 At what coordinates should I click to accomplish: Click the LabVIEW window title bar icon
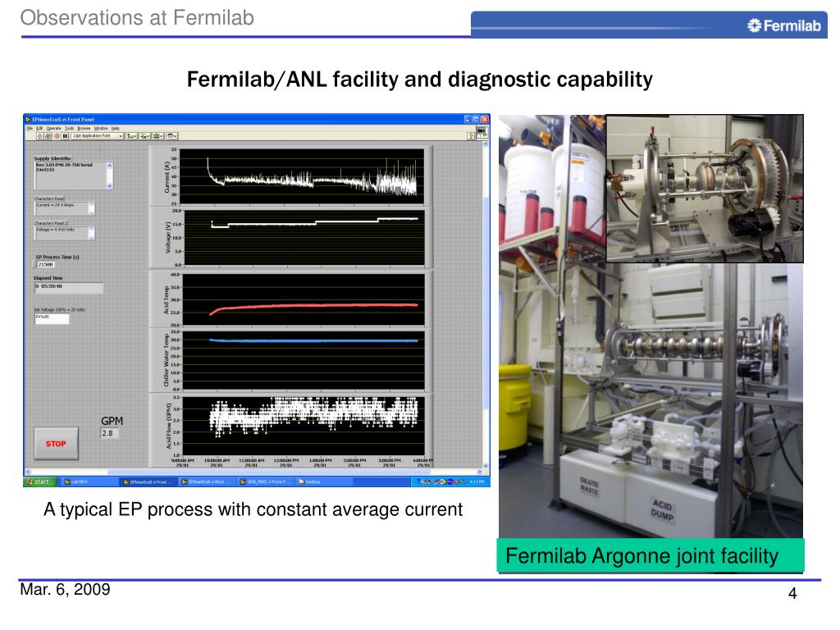pyautogui.click(x=29, y=120)
